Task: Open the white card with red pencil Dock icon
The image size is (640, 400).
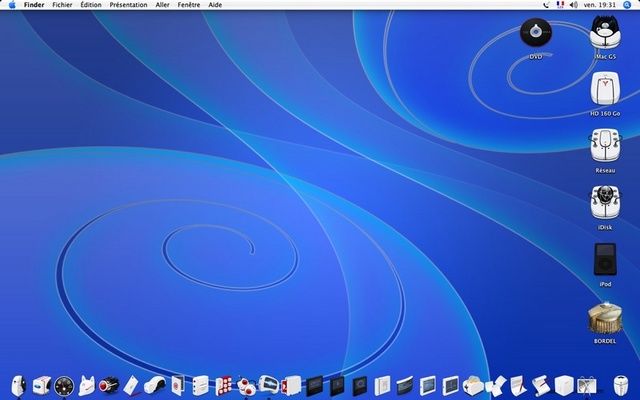Action: [x=131, y=386]
